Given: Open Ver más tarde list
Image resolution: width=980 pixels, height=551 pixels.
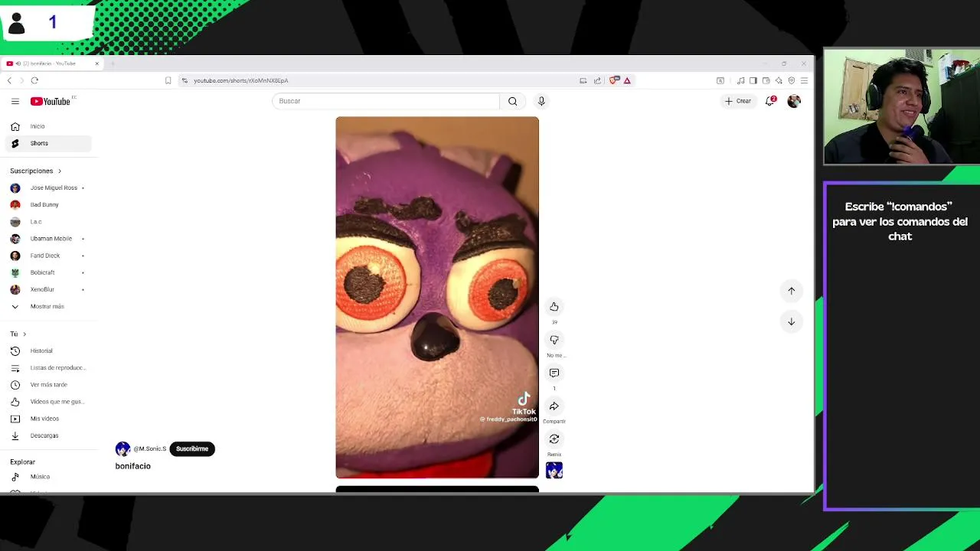Looking at the screenshot, I should pos(47,385).
